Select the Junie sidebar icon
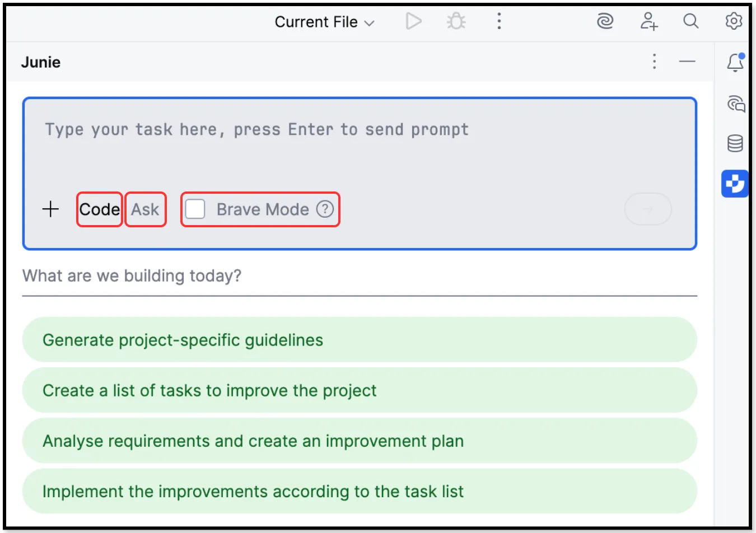 pyautogui.click(x=735, y=184)
